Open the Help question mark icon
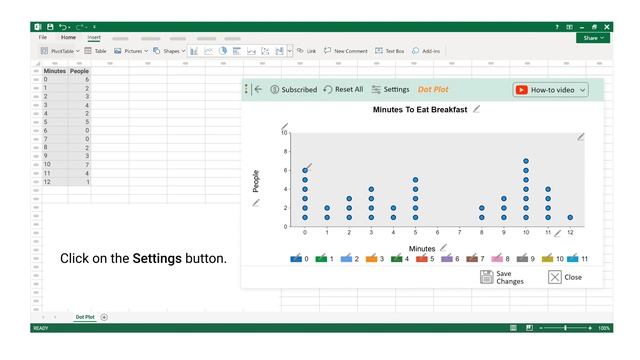640x360 pixels. click(557, 27)
